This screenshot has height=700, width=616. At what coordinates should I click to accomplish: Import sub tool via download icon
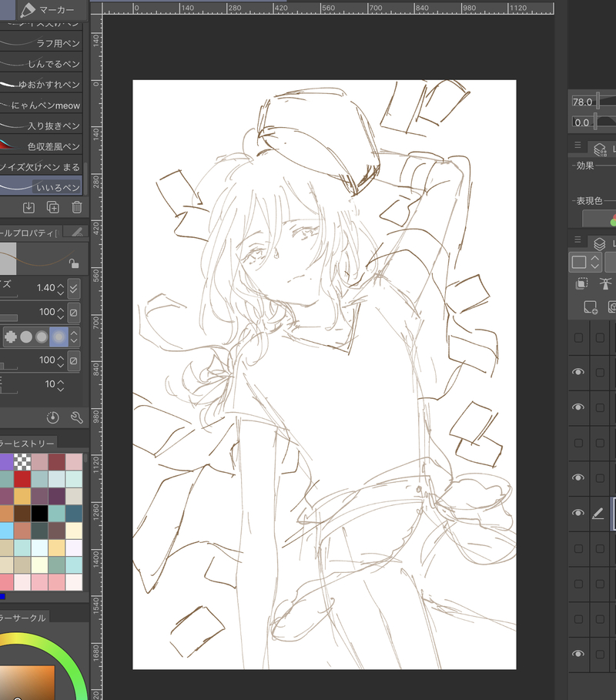tap(28, 207)
